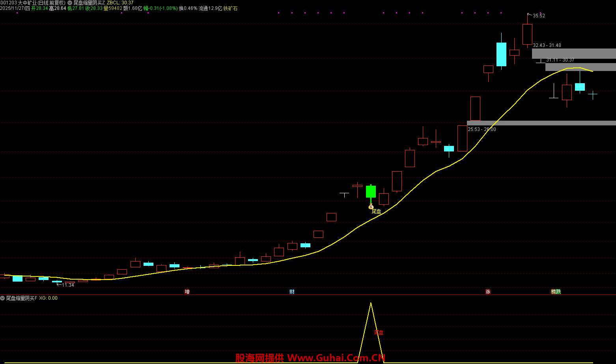Click the red 尾盘 label at the indicator spike

(379, 332)
